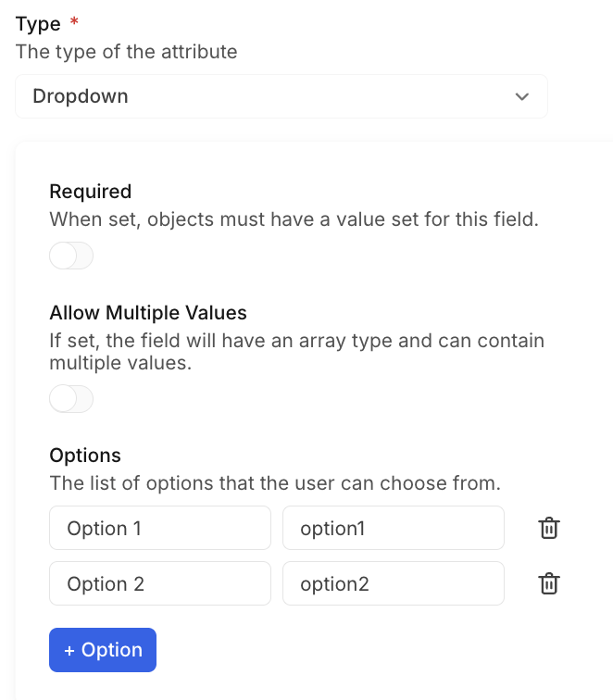Click the array type description text
Viewport: 613px width, 700px height.
[296, 352]
